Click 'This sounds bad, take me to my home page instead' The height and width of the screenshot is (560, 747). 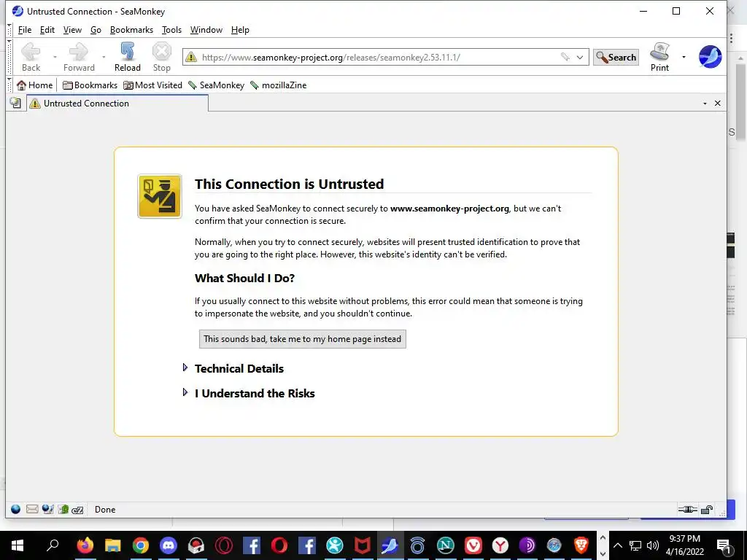303,339
